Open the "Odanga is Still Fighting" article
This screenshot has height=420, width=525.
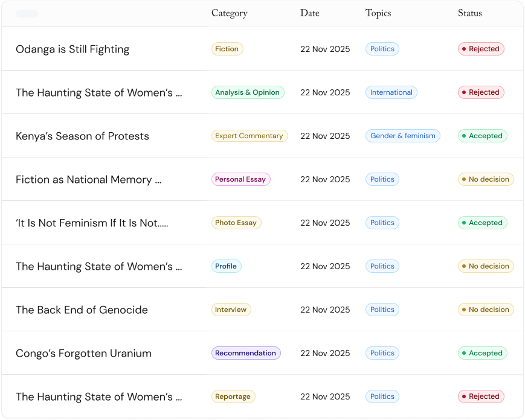(72, 49)
